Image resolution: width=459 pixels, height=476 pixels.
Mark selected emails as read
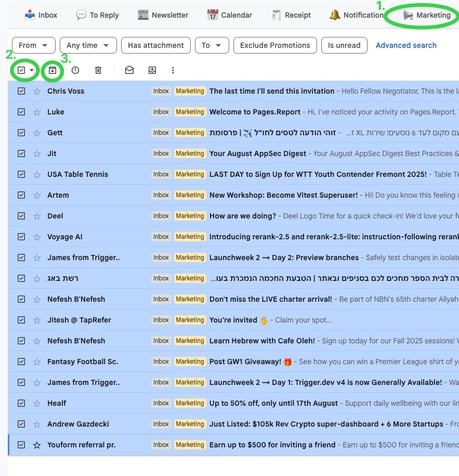[x=129, y=70]
